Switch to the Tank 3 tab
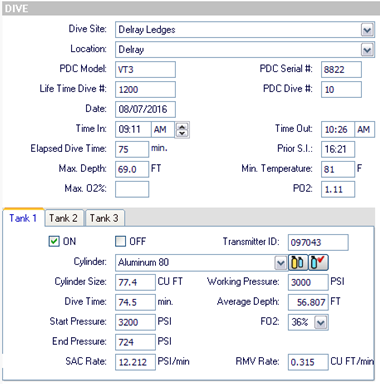This screenshot has width=380, height=384. point(105,218)
